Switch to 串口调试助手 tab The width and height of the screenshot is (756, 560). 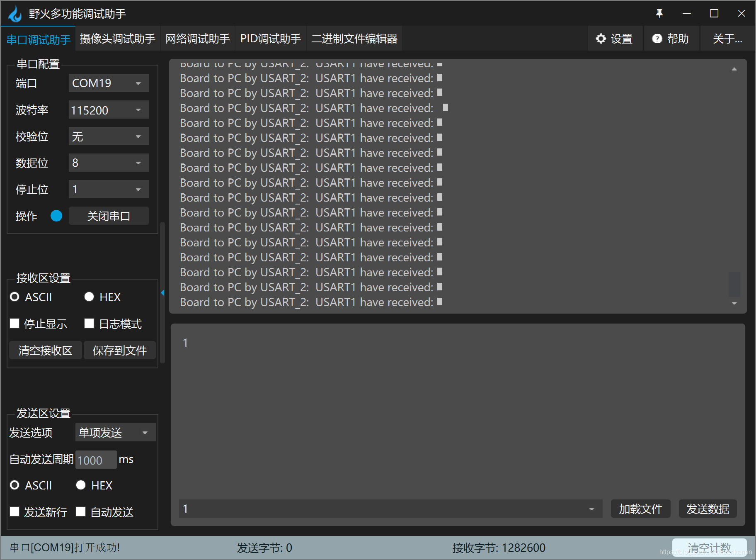39,39
